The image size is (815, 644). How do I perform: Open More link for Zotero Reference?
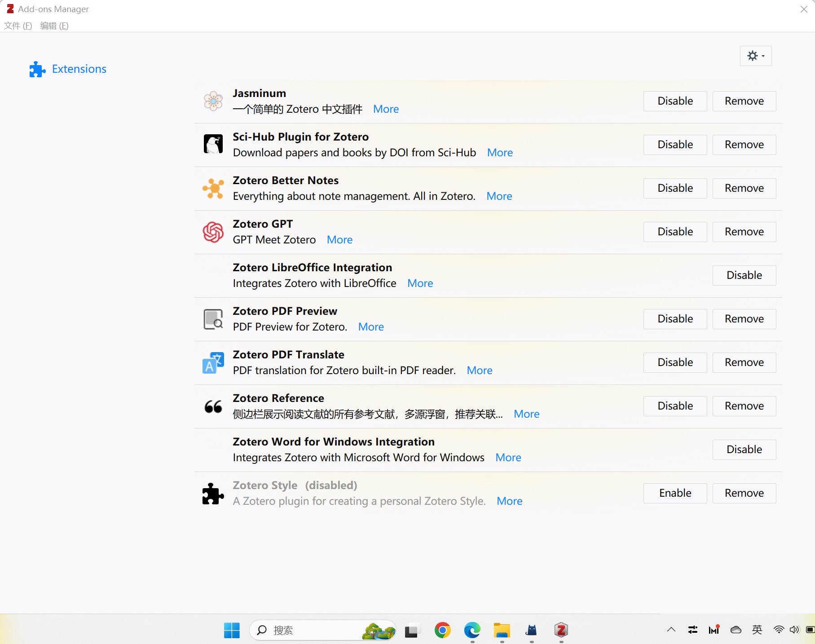click(526, 414)
